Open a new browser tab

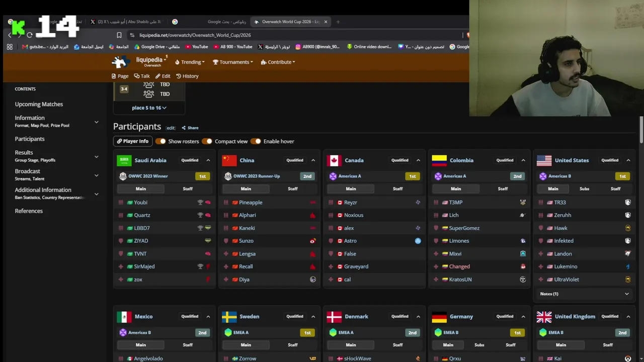[338, 22]
